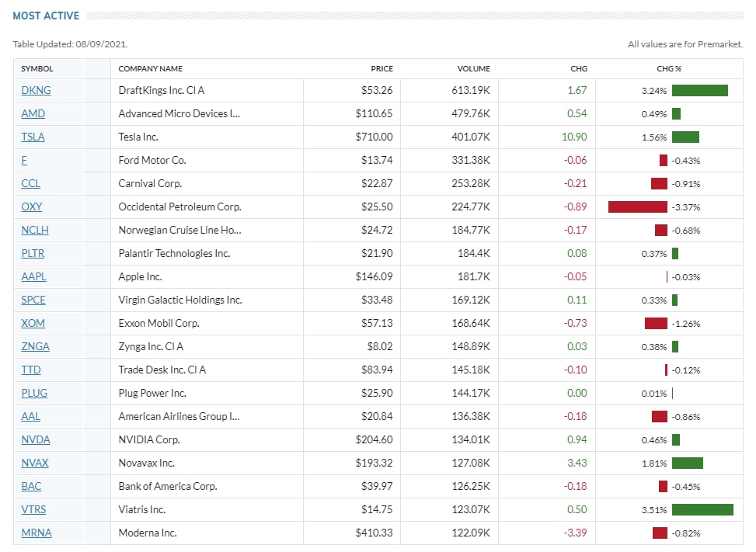Click the MOST ACTIVE section heading

46,16
